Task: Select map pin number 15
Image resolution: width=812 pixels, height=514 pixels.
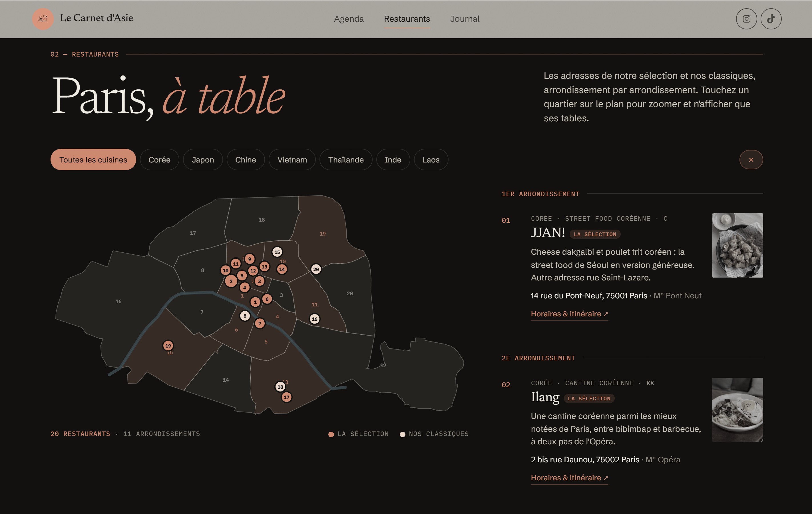Action: (277, 252)
